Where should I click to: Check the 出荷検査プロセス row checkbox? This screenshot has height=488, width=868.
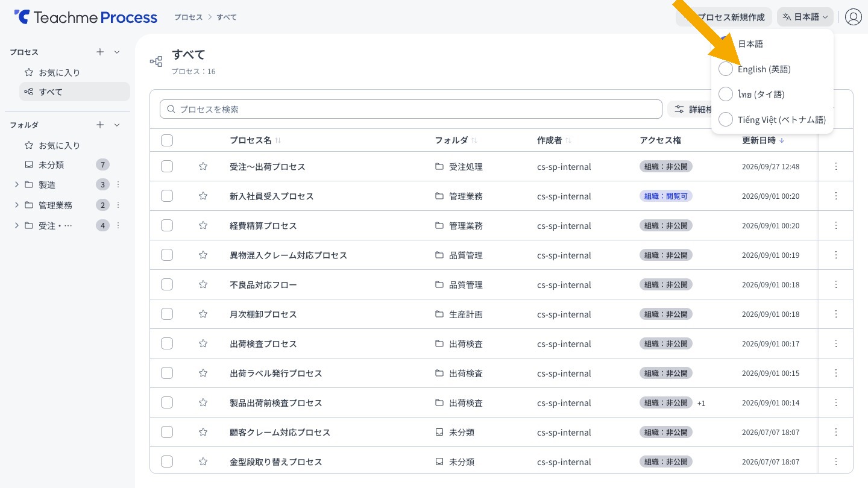point(167,343)
